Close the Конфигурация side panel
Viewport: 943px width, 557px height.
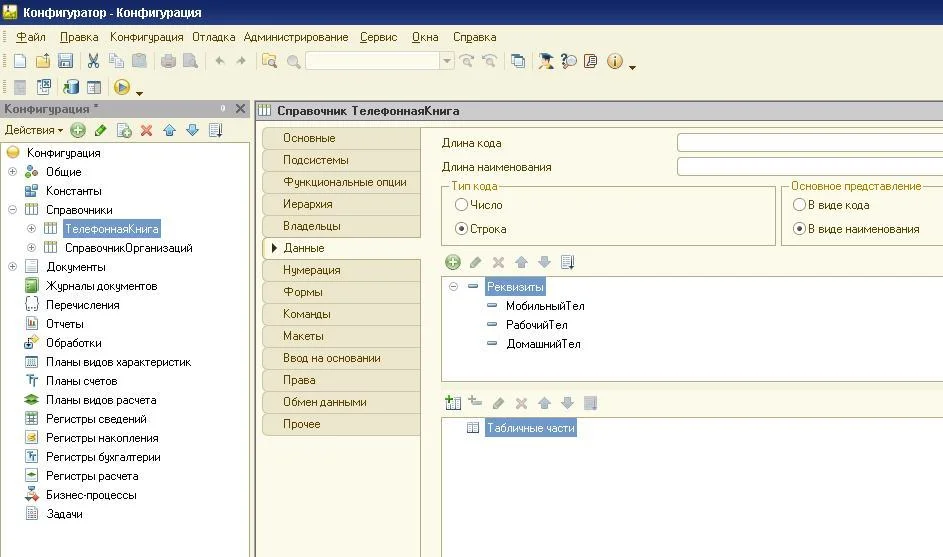point(240,108)
